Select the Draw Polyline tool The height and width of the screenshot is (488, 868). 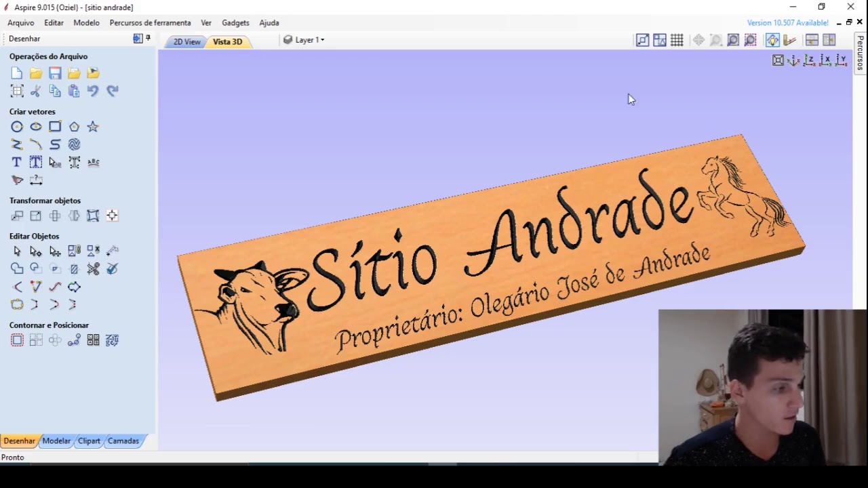click(x=17, y=144)
